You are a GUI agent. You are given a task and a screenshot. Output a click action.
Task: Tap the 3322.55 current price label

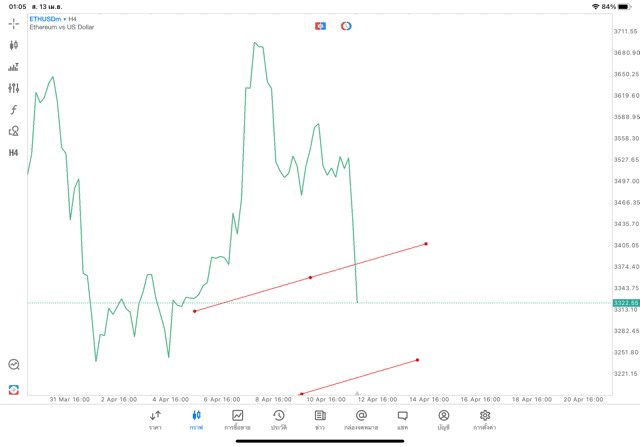click(x=626, y=302)
